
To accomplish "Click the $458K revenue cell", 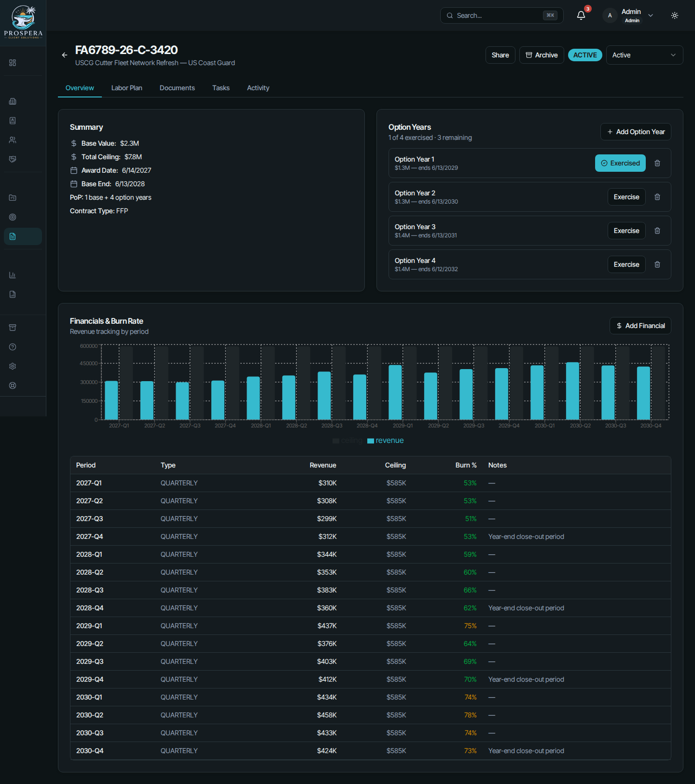I will pyautogui.click(x=327, y=715).
